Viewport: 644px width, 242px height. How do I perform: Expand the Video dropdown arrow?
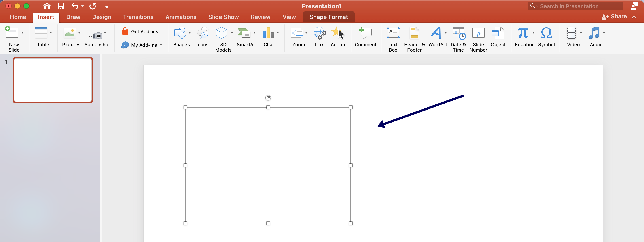tap(581, 33)
